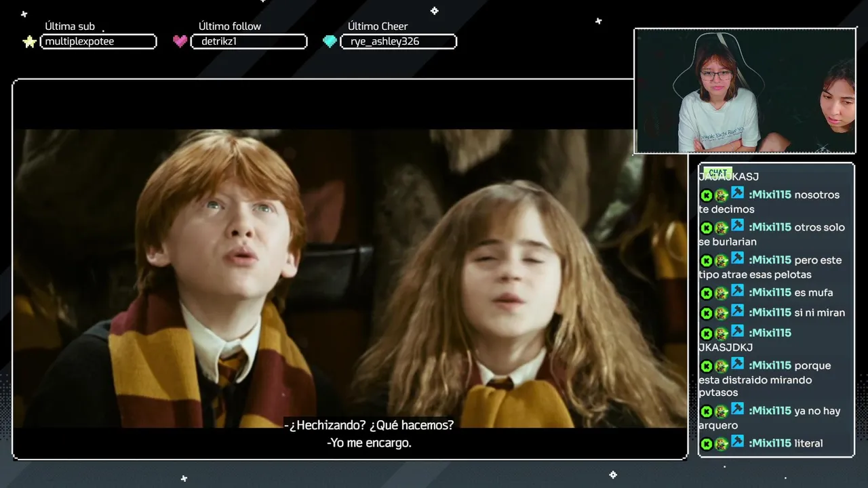Click the yellow star icon beside Última sub
The height and width of the screenshot is (488, 868).
click(x=29, y=42)
